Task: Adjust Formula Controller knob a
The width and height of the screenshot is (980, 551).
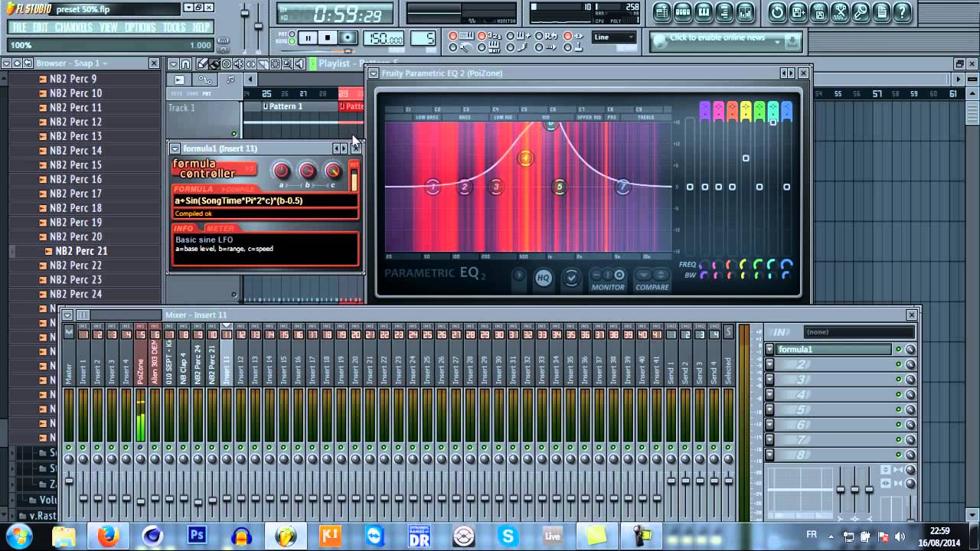Action: click(282, 171)
